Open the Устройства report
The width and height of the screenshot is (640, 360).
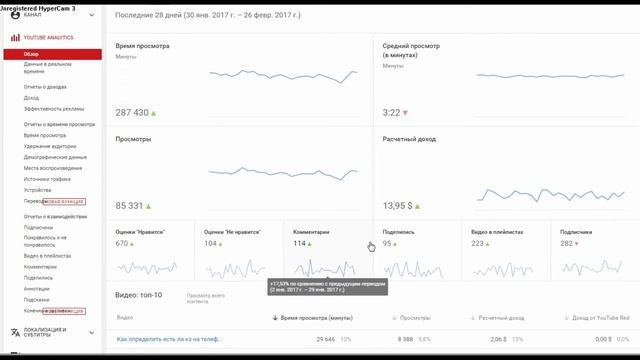[38, 190]
